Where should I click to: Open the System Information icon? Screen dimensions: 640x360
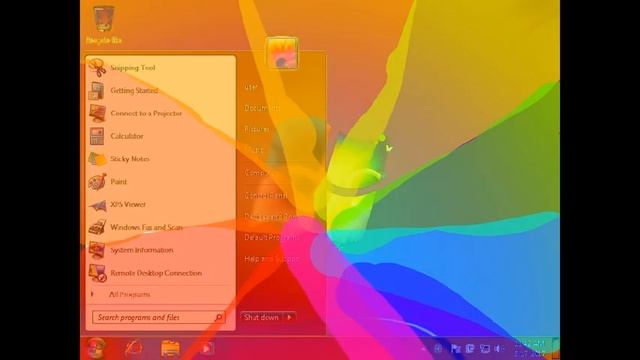[97, 250]
